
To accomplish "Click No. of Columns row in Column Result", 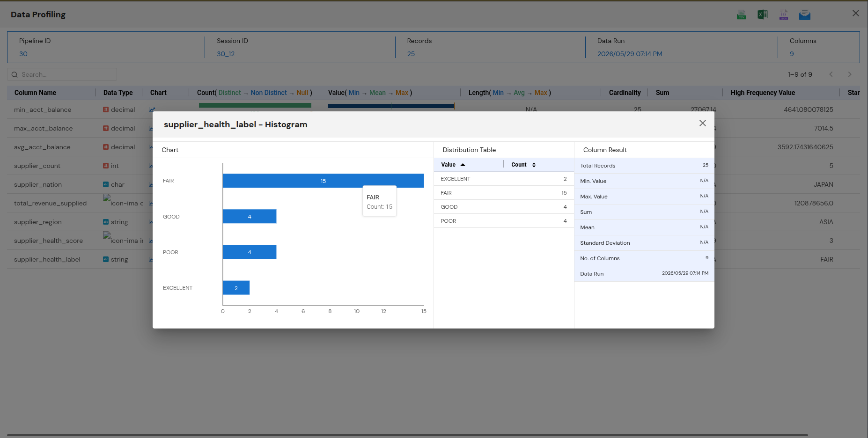I will click(644, 258).
